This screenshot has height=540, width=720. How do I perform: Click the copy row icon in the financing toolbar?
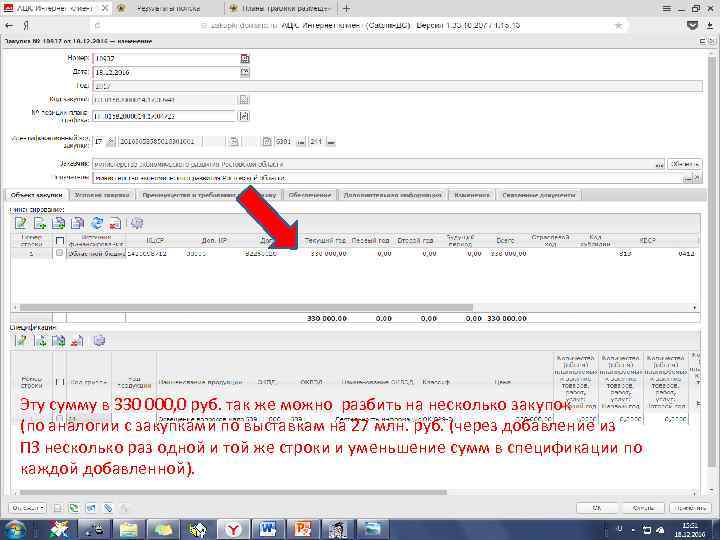59,223
